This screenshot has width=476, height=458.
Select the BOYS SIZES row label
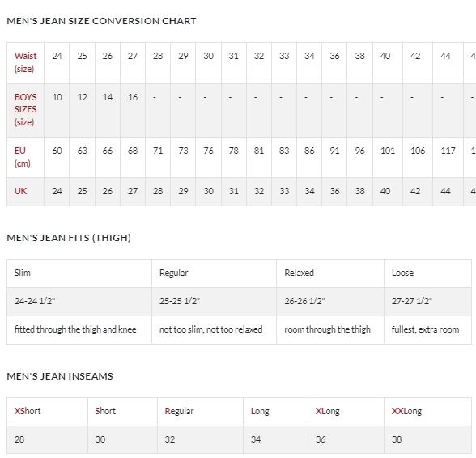(x=26, y=110)
